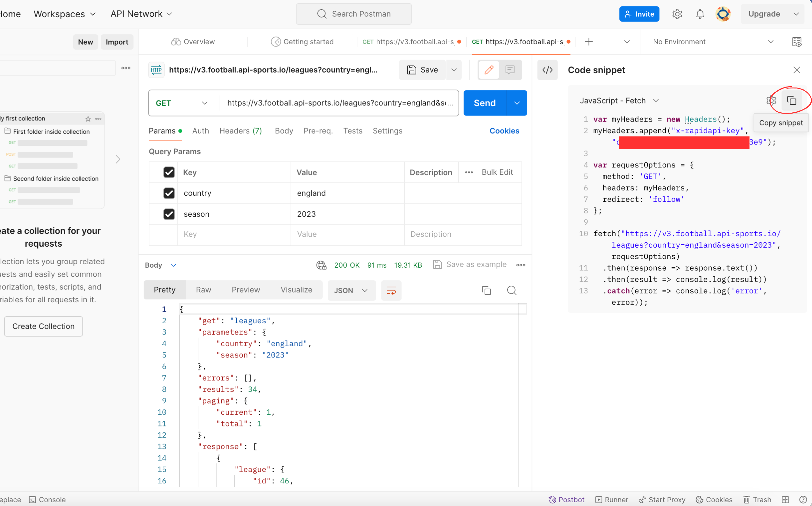Image resolution: width=812 pixels, height=506 pixels.
Task: Open the No Environment dropdown
Action: click(x=713, y=42)
